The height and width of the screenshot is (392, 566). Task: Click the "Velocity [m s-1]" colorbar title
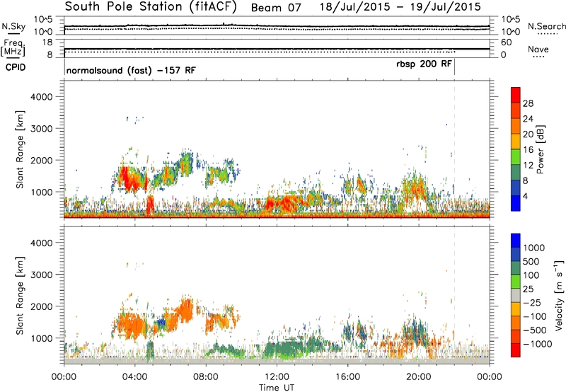click(559, 295)
